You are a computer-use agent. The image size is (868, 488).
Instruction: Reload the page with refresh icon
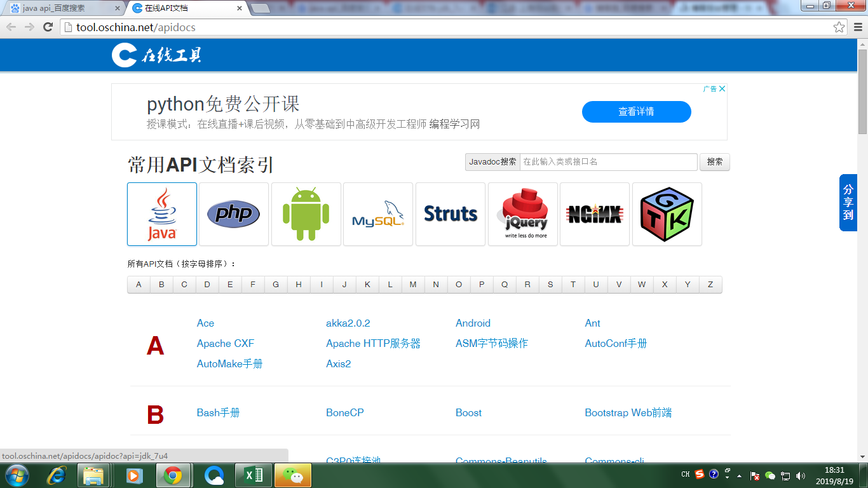(48, 27)
